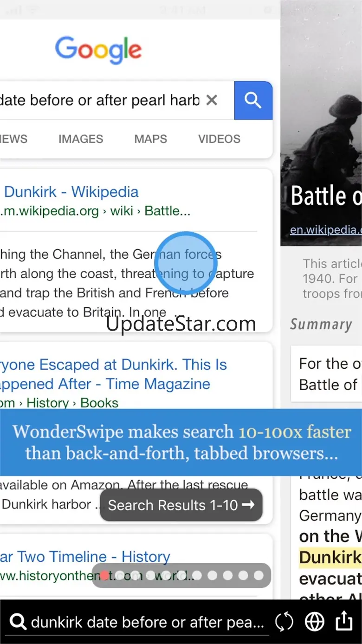This screenshot has width=362, height=644.
Task: Select the last page indicator dot
Action: pos(259,576)
